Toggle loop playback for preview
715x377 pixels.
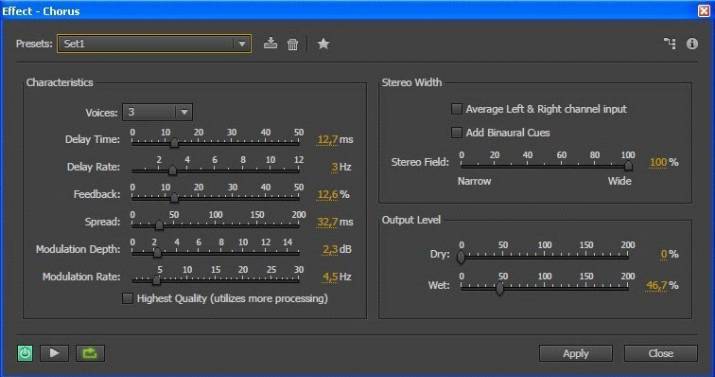[90, 353]
